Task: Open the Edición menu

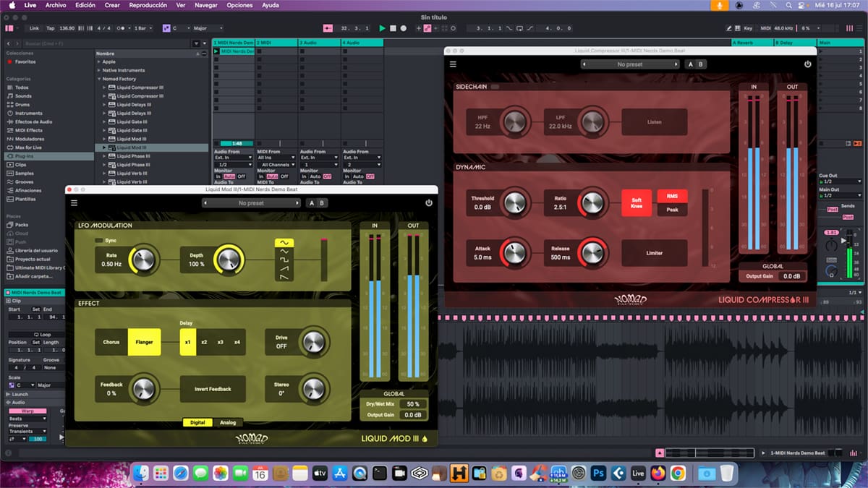Action: coord(85,5)
